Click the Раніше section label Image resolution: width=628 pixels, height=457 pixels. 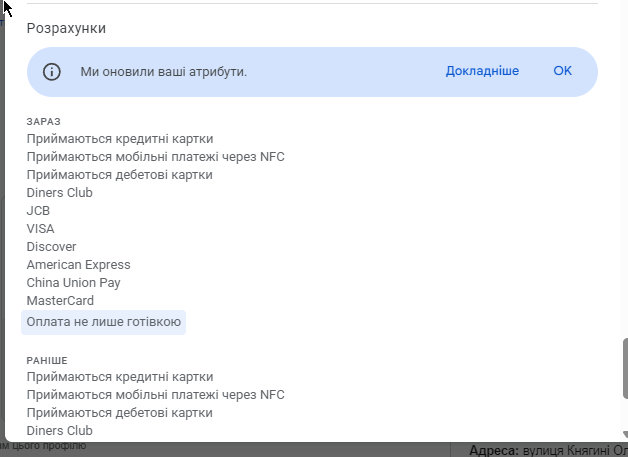[x=47, y=360]
